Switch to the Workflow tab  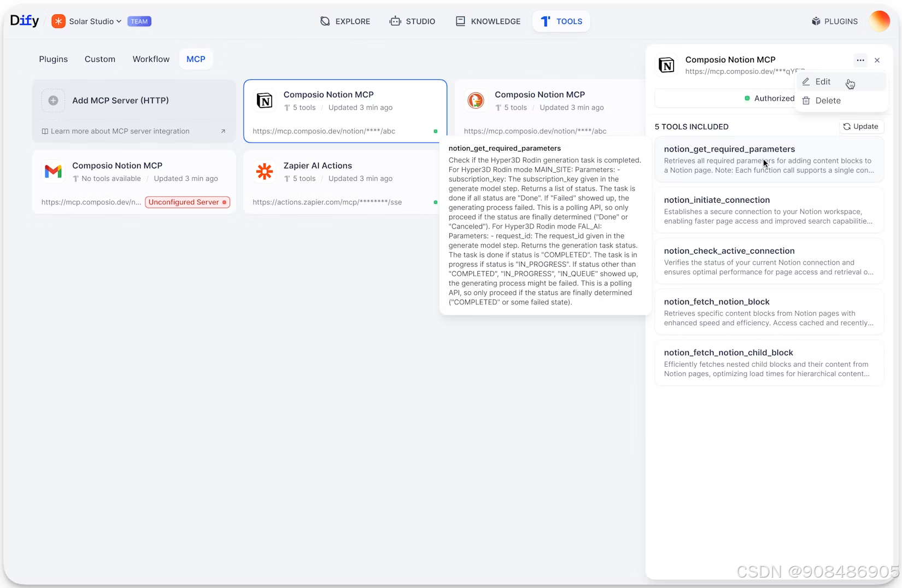151,59
